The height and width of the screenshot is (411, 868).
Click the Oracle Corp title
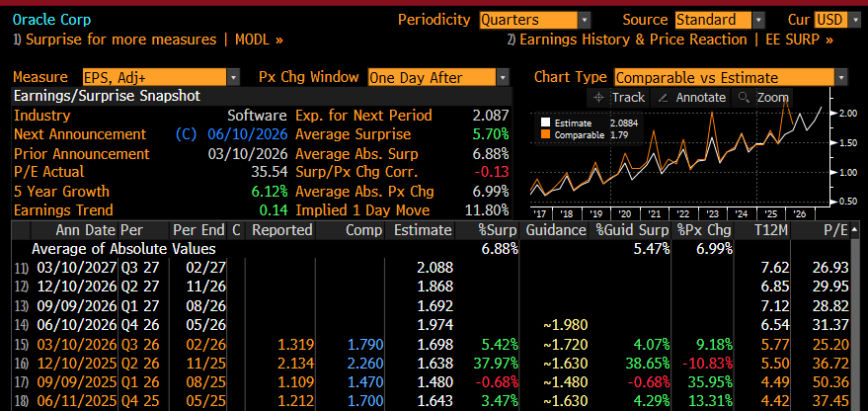coord(52,20)
